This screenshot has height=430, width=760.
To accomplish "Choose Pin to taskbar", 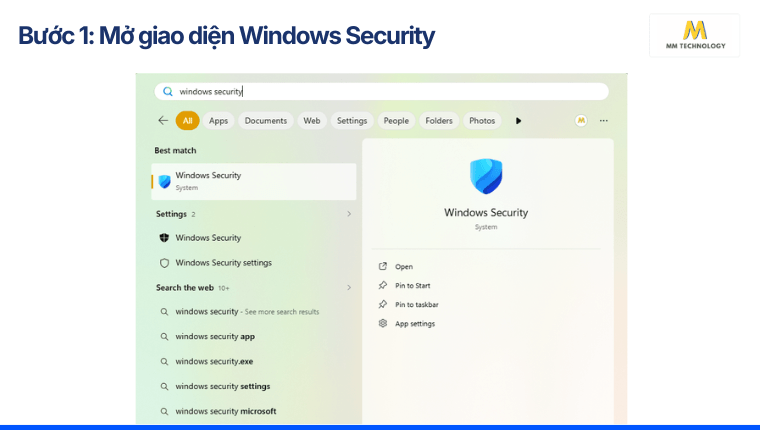I will point(416,304).
